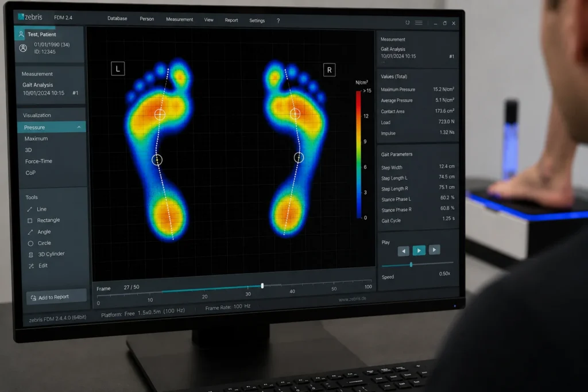The image size is (588, 392).
Task: Click the Test, Patient name
Action: pos(41,34)
